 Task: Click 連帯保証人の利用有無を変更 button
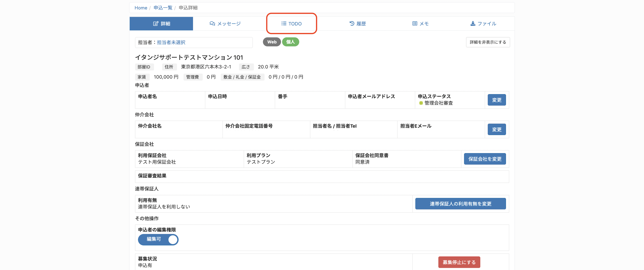pyautogui.click(x=460, y=204)
